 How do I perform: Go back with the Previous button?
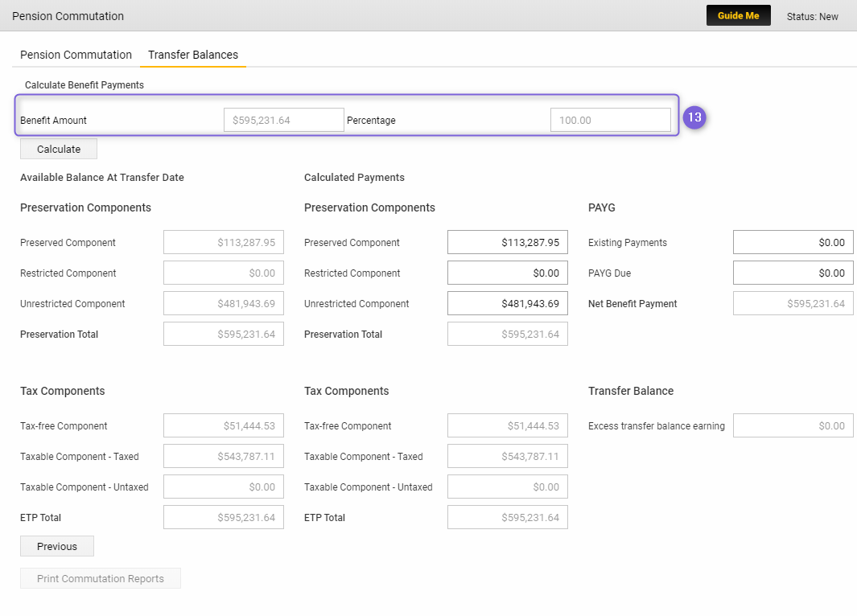coord(57,546)
